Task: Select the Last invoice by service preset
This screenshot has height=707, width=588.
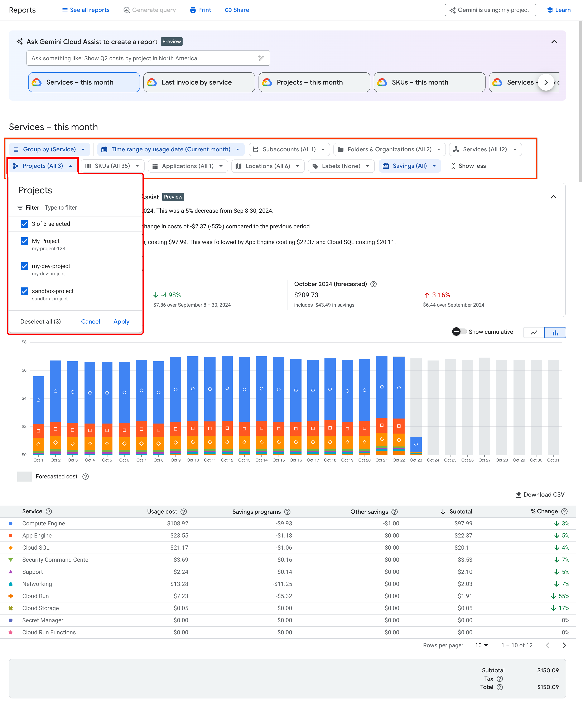Action: pyautogui.click(x=199, y=82)
